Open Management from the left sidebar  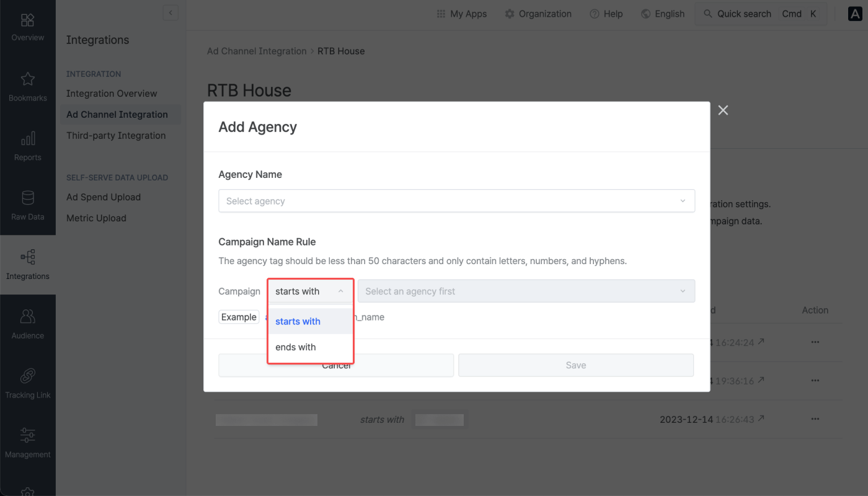[27, 443]
